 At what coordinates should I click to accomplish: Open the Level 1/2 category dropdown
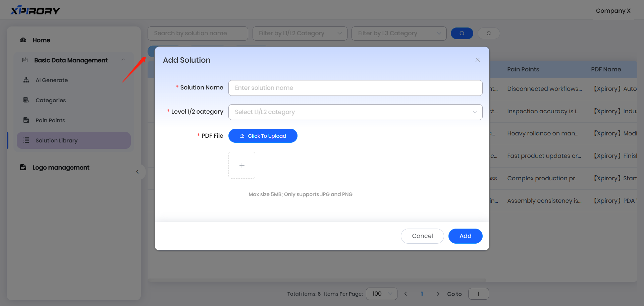355,112
